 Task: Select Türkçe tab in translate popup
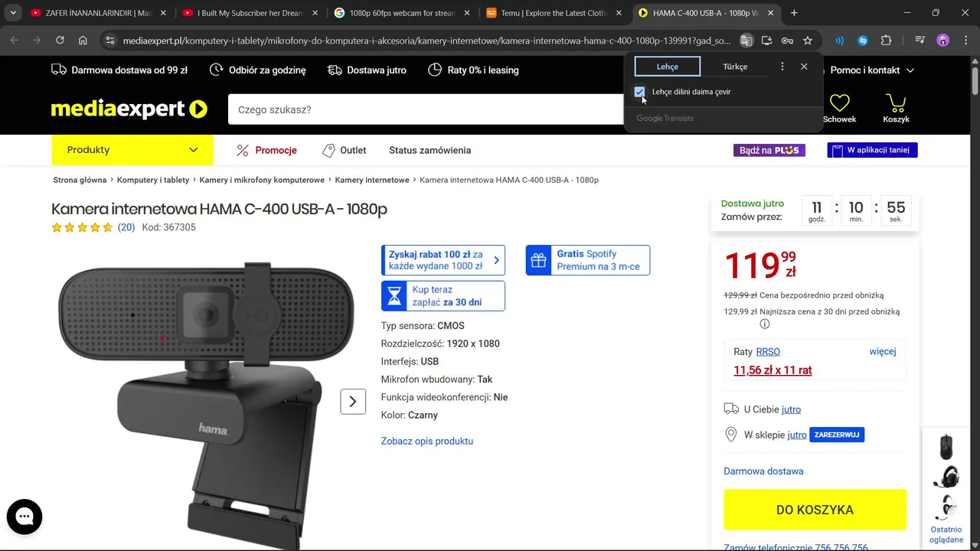[735, 67]
